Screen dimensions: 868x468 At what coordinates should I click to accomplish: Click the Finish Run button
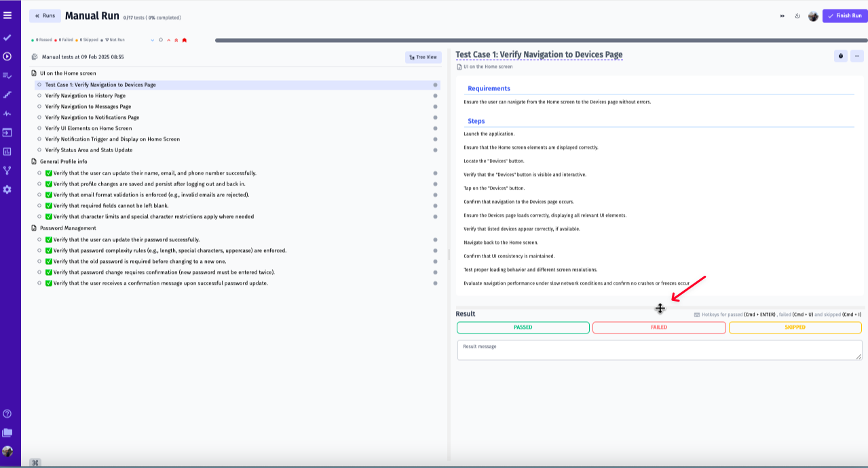click(844, 15)
